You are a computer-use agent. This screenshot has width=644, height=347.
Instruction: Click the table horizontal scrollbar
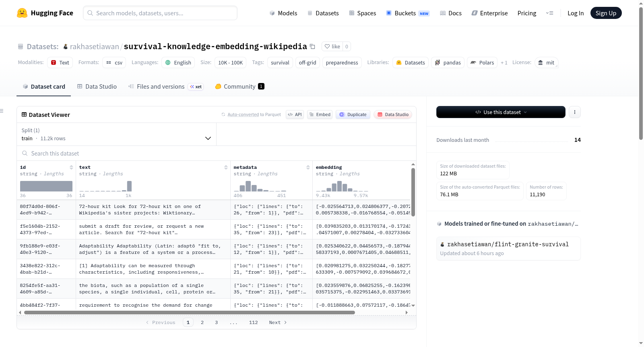point(189,312)
